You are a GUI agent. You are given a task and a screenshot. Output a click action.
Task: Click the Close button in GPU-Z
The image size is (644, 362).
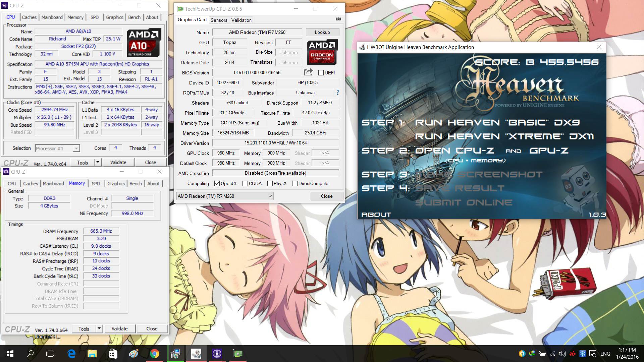pos(327,196)
